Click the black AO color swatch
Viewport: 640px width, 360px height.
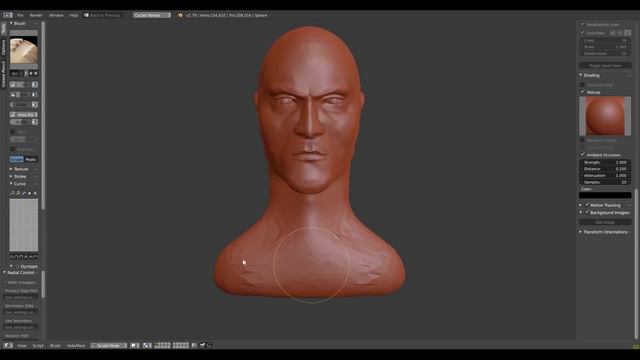(605, 196)
